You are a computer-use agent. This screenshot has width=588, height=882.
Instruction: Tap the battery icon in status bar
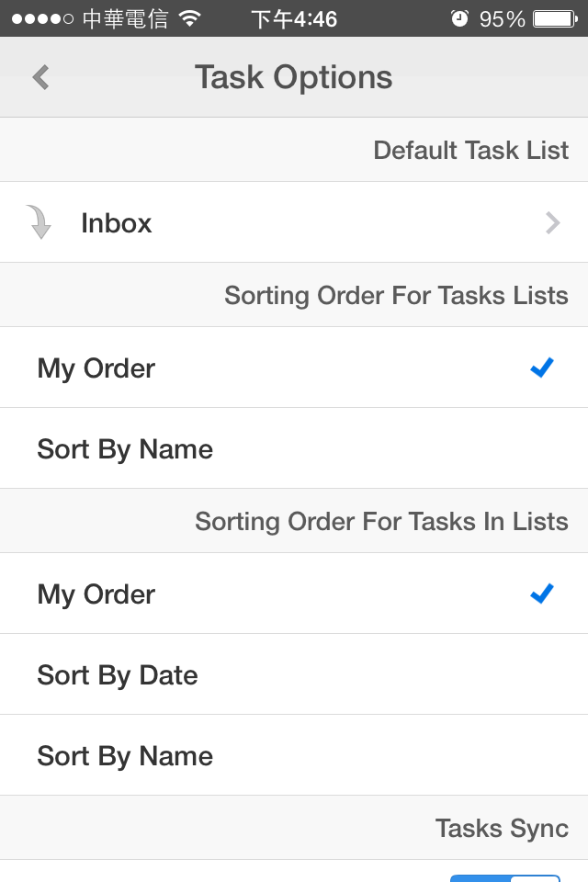555,18
